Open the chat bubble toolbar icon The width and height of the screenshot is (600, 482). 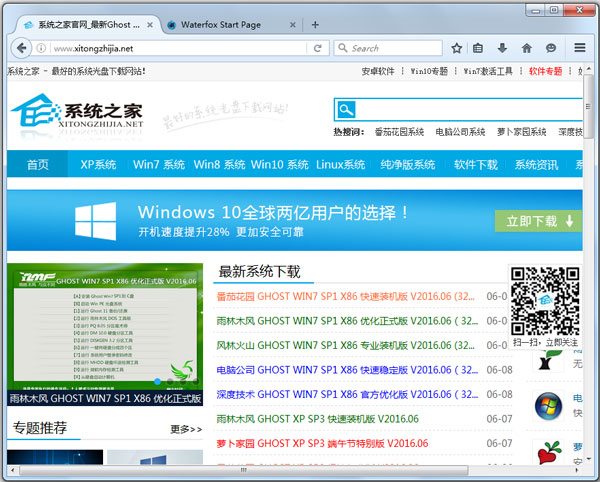point(551,48)
